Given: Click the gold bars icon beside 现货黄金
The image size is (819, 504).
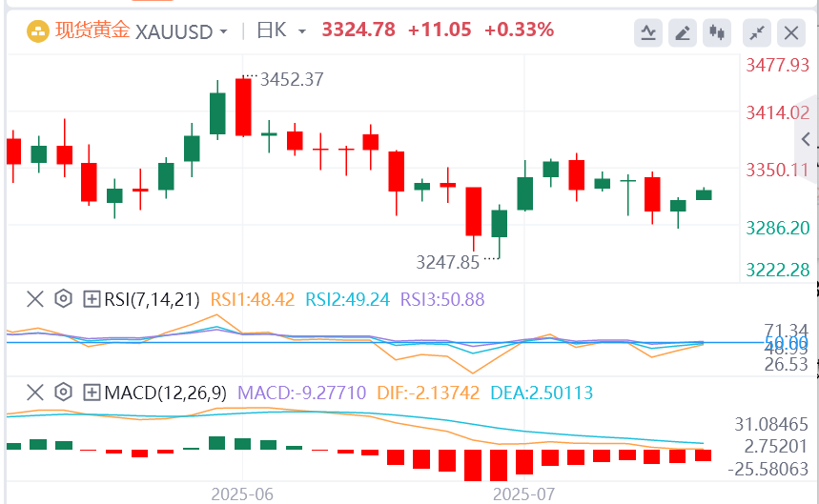Looking at the screenshot, I should (39, 30).
